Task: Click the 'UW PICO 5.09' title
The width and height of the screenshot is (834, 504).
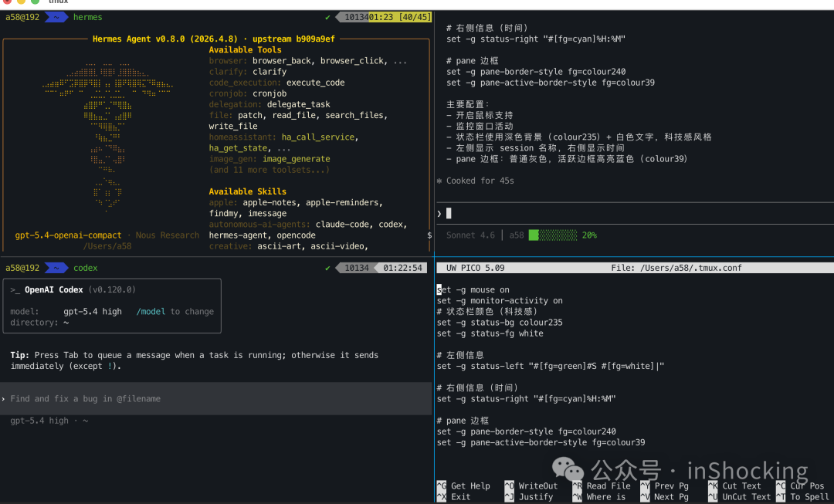Action: click(476, 268)
